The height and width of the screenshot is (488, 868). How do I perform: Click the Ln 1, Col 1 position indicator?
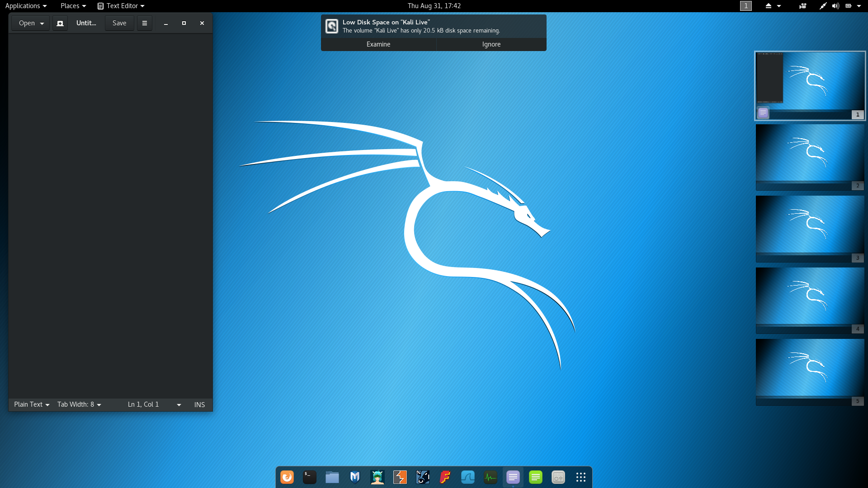(x=143, y=404)
